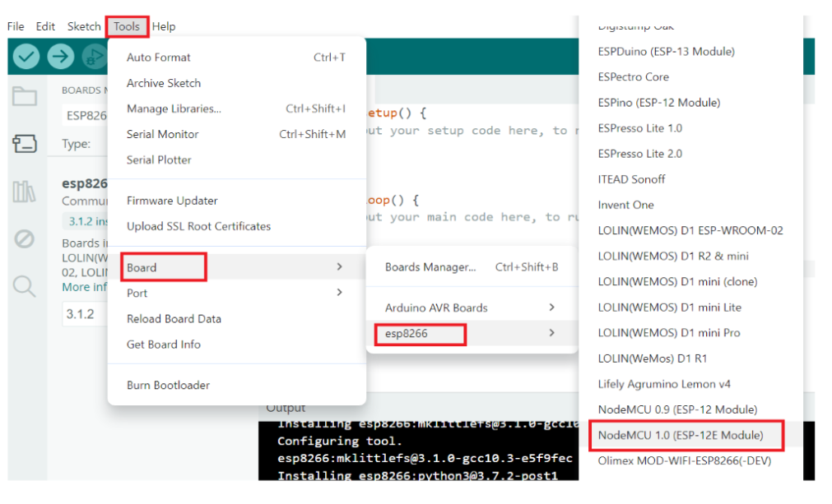This screenshot has width=832, height=504.
Task: Select Get Board Info
Action: (237, 344)
